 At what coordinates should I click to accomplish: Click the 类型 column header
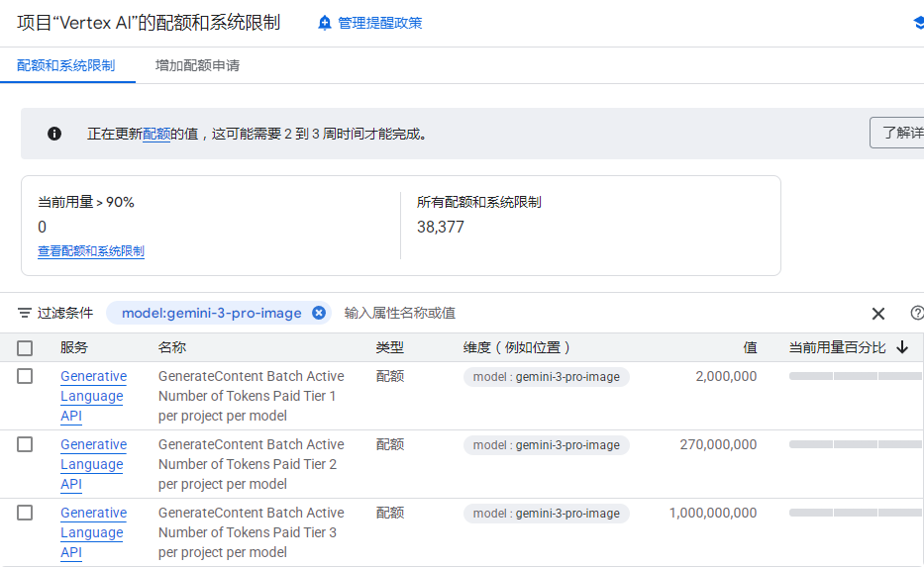point(389,347)
